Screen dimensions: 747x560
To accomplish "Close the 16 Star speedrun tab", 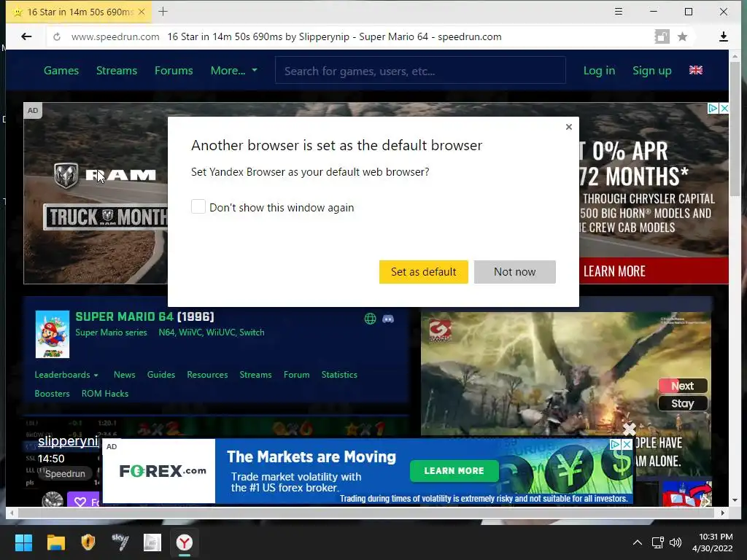I will pos(142,12).
